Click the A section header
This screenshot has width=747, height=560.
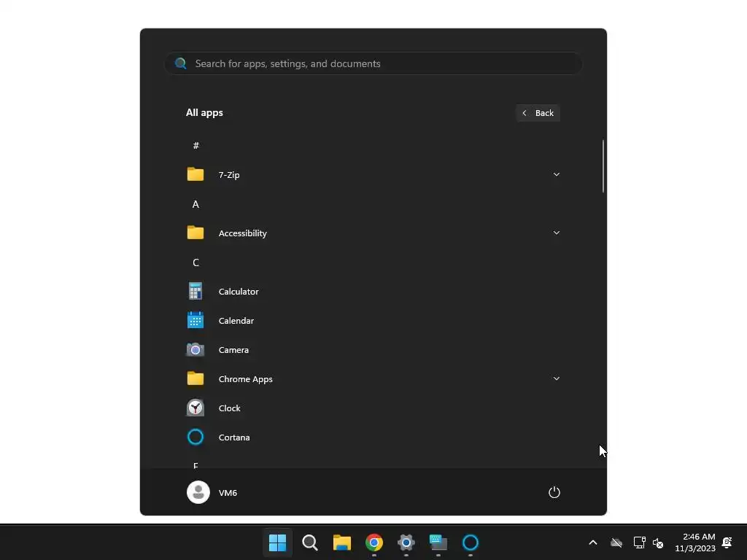pyautogui.click(x=196, y=204)
